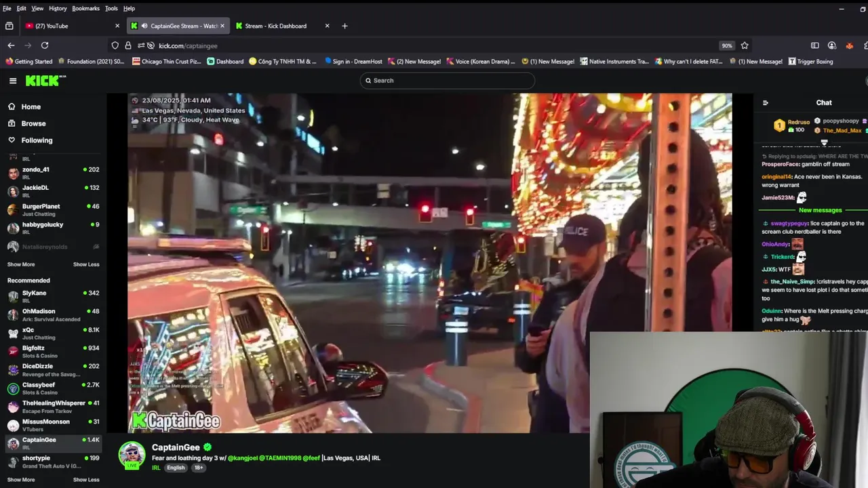Open DiceDizzle recommended channel

[x=53, y=369]
